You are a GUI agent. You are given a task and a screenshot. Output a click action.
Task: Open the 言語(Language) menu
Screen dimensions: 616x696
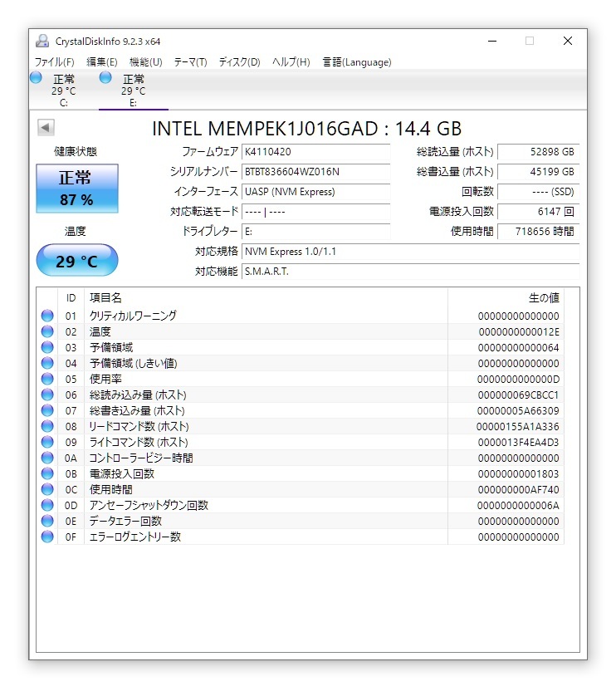tap(357, 62)
